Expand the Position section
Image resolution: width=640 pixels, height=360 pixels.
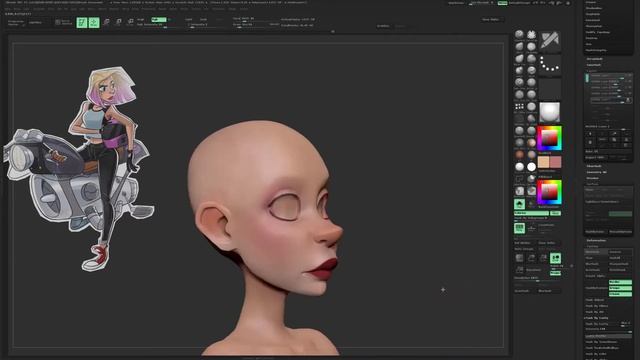[x=591, y=38]
